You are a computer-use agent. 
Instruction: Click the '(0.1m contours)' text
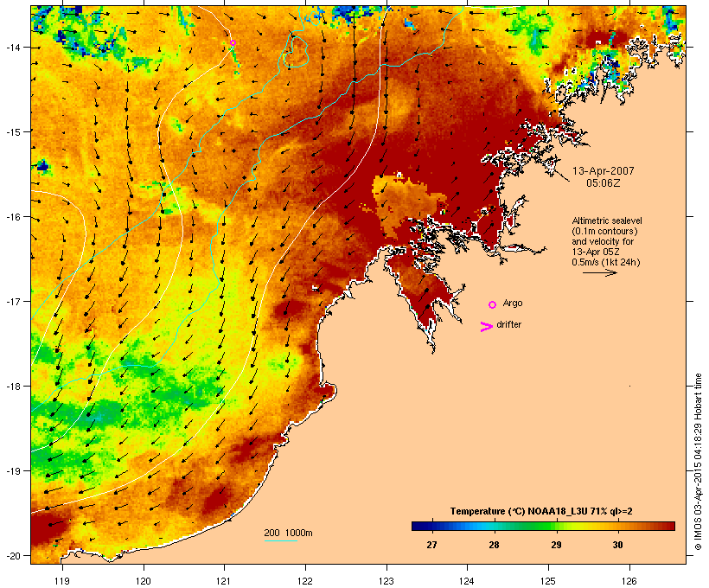[x=604, y=231]
